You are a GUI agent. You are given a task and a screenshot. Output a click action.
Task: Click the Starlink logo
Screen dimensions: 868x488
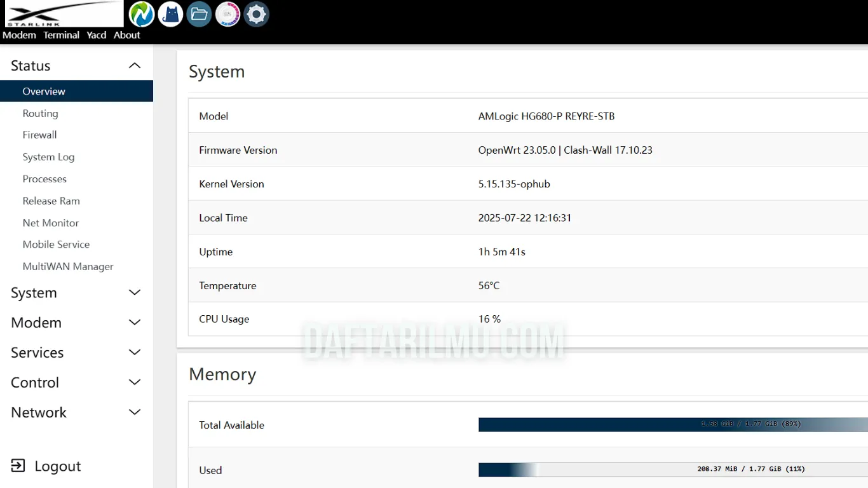point(64,14)
